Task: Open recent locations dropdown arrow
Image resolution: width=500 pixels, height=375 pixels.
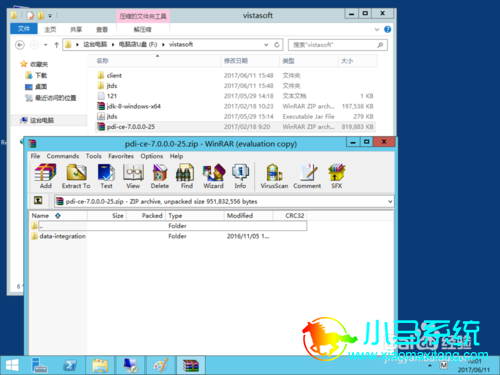Action: click(46, 45)
